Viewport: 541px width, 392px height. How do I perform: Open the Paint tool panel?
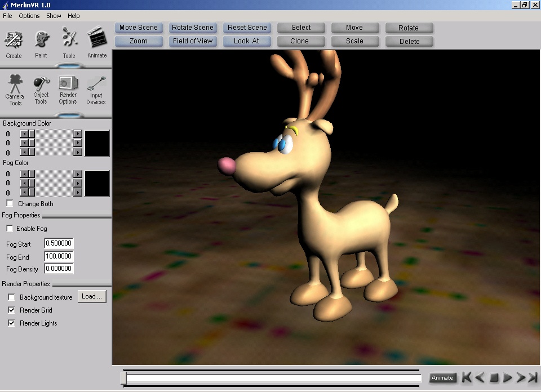click(41, 44)
